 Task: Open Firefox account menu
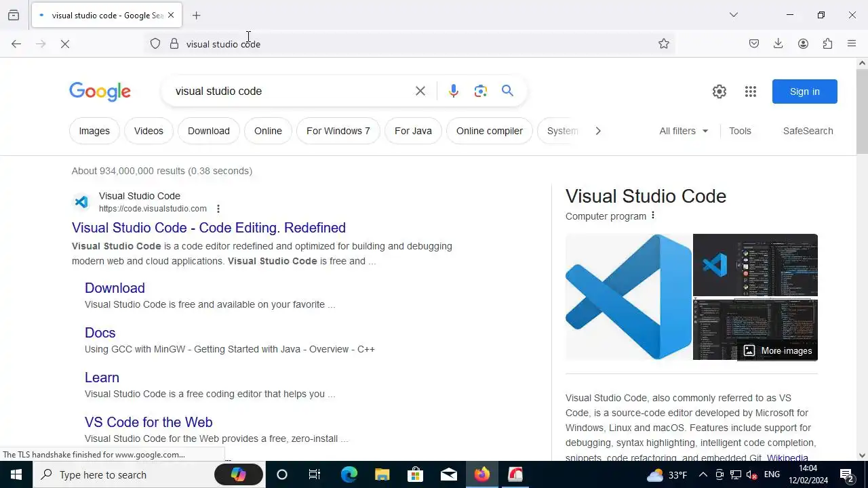tap(803, 44)
